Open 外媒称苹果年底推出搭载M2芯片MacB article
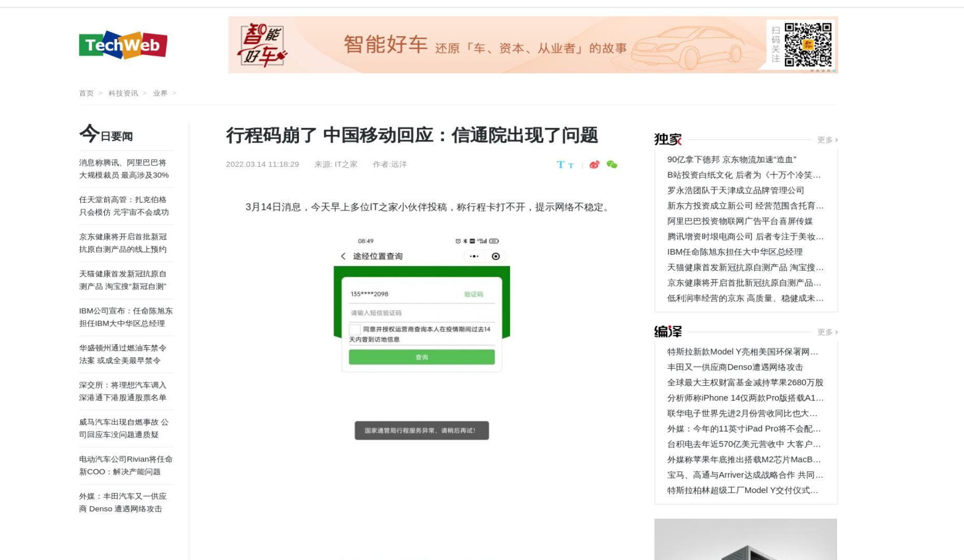Image resolution: width=964 pixels, height=560 pixels. point(744,459)
